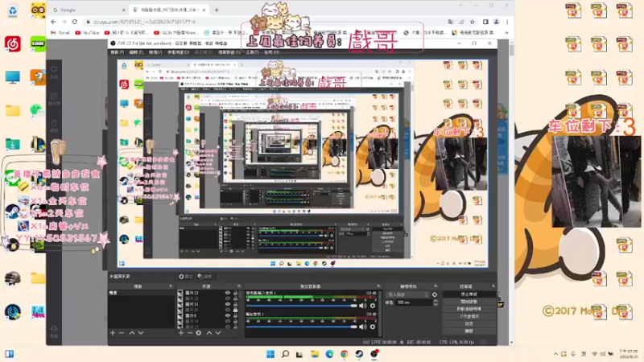The width and height of the screenshot is (644, 362).
Task: Move scene down in outer OBS Scenes dock
Action: click(141, 333)
